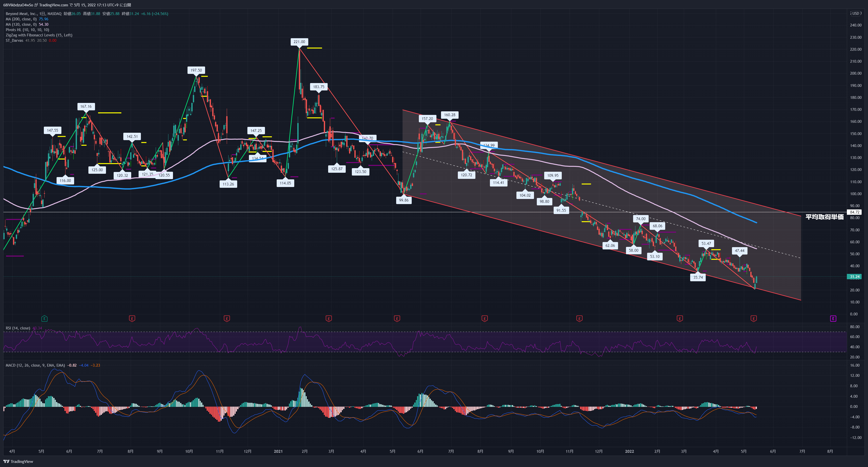Select the ST_Darvas indicator legend
The image size is (868, 467).
coord(31,41)
